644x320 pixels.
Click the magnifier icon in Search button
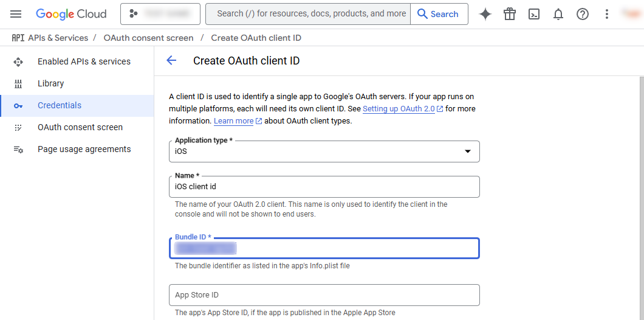point(422,14)
